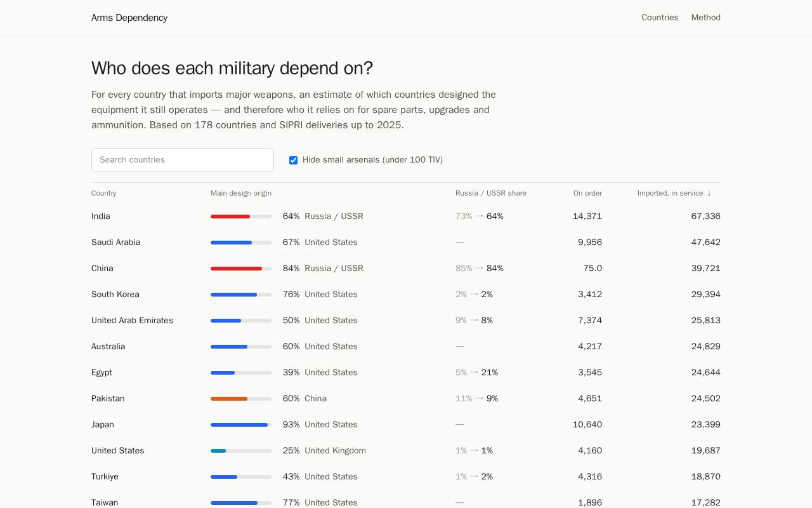Click India's on order value 14,371

tap(587, 217)
